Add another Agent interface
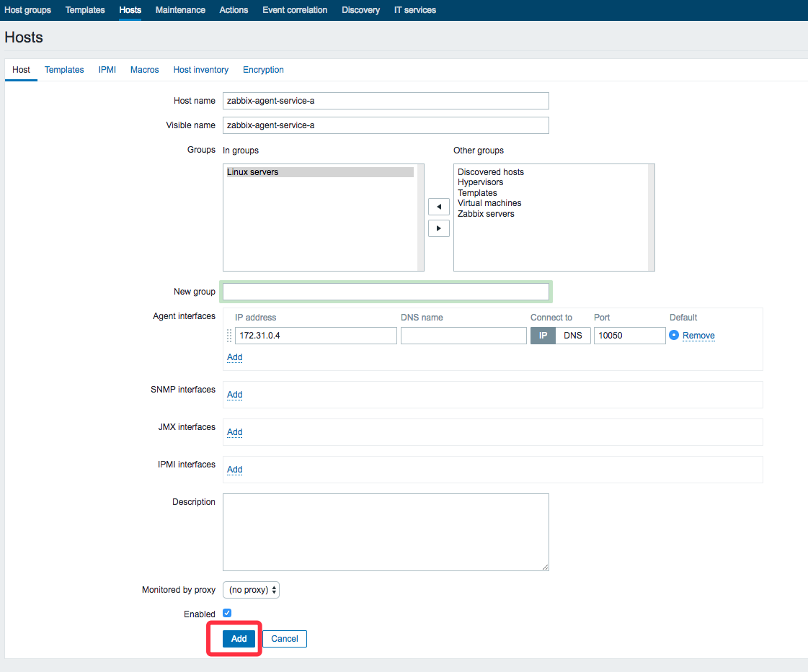The height and width of the screenshot is (672, 808). point(234,357)
